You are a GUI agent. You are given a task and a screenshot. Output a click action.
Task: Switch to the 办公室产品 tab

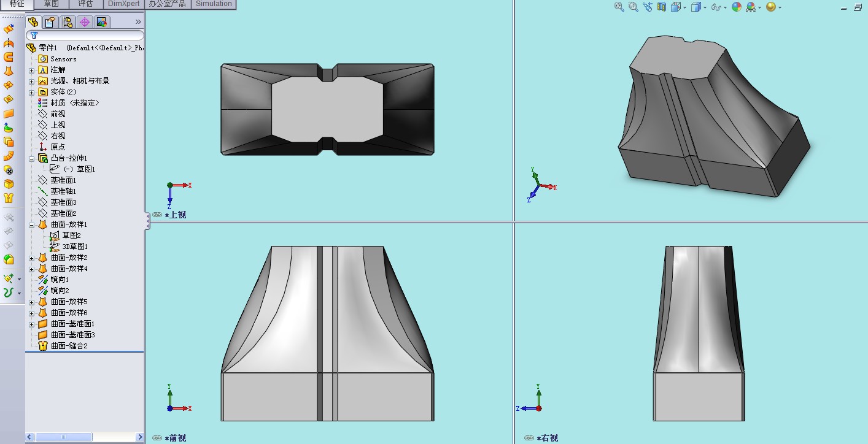pos(168,4)
